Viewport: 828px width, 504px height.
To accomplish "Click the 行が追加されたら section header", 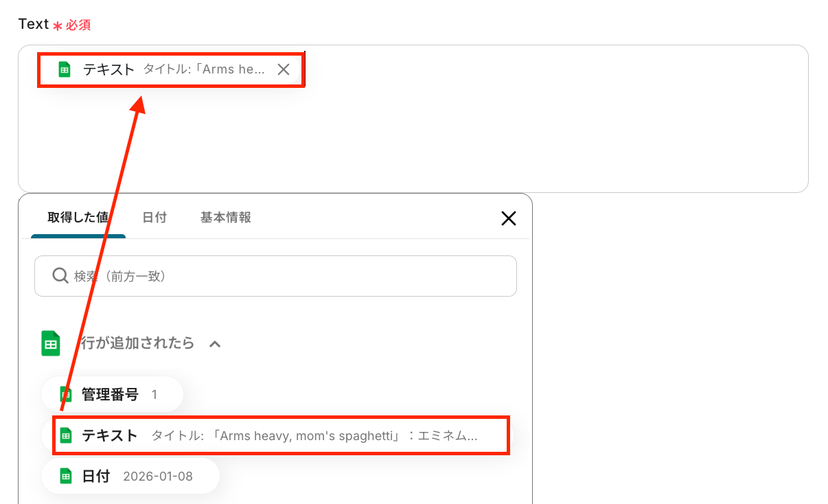I will (138, 343).
